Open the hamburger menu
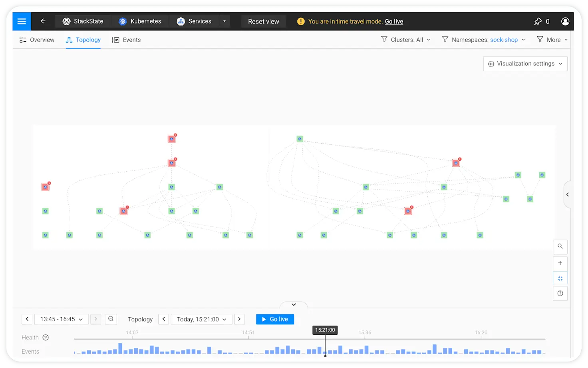Image resolution: width=588 pixels, height=368 pixels. pyautogui.click(x=22, y=21)
